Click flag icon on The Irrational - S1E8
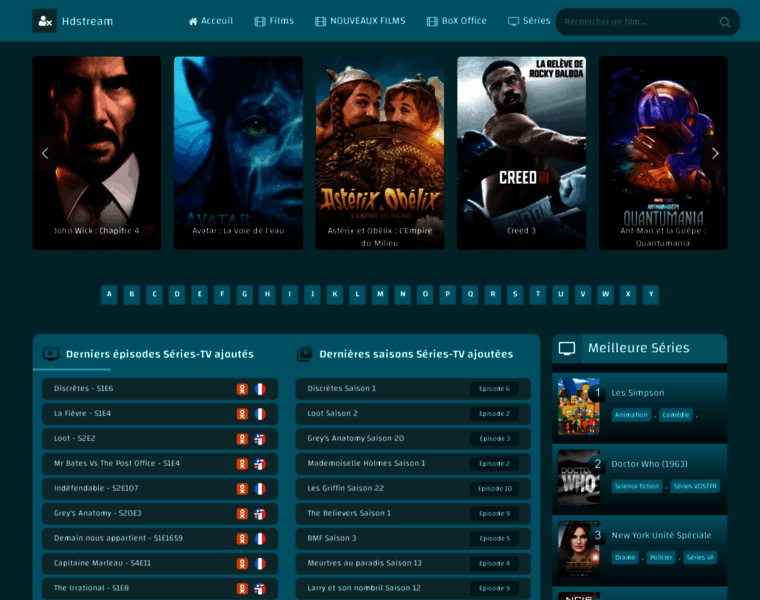The height and width of the screenshot is (600, 760). point(260,588)
